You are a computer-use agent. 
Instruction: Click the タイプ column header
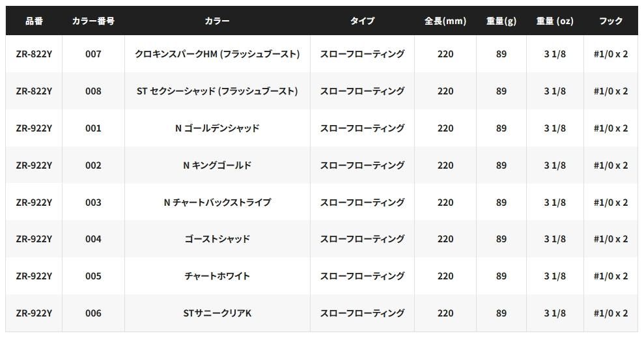pyautogui.click(x=362, y=21)
